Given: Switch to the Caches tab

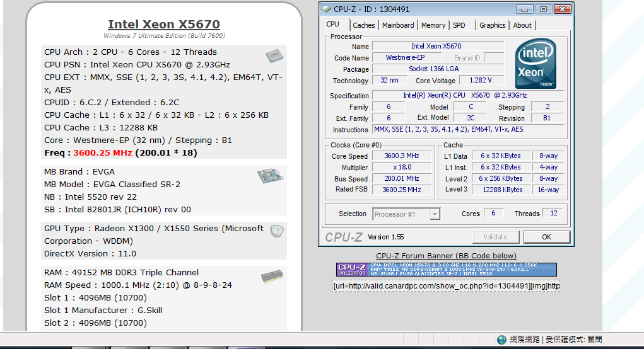Looking at the screenshot, I should (363, 25).
